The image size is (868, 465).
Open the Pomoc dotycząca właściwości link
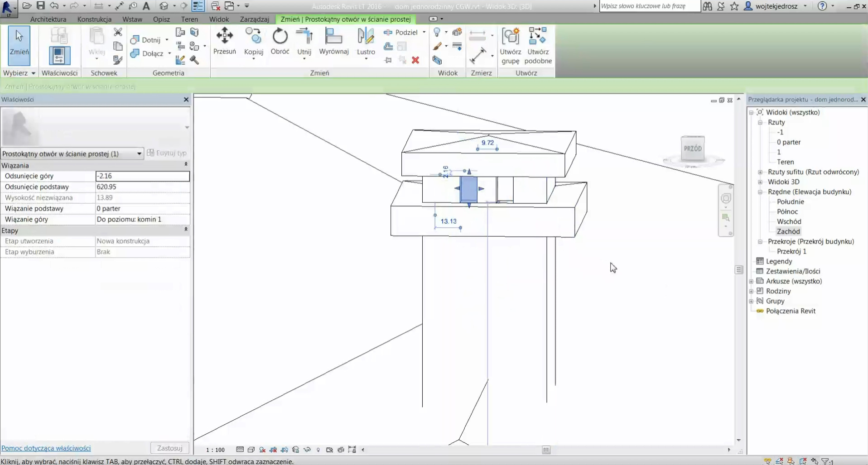click(46, 448)
